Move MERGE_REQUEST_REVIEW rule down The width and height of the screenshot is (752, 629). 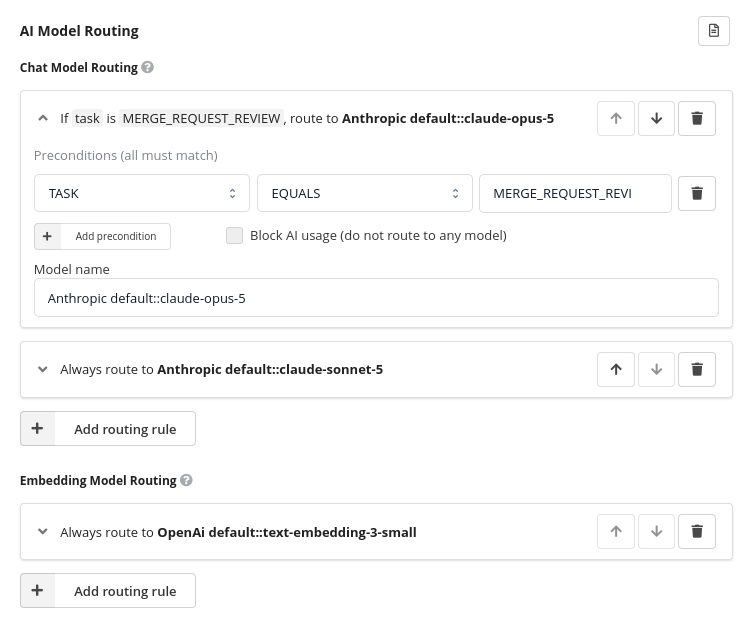tap(656, 118)
